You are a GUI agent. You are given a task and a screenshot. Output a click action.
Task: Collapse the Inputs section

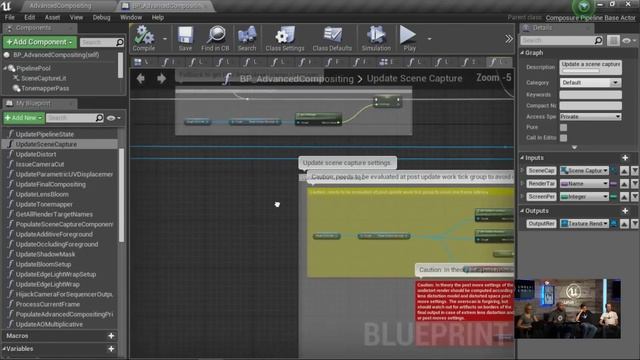pos(522,158)
